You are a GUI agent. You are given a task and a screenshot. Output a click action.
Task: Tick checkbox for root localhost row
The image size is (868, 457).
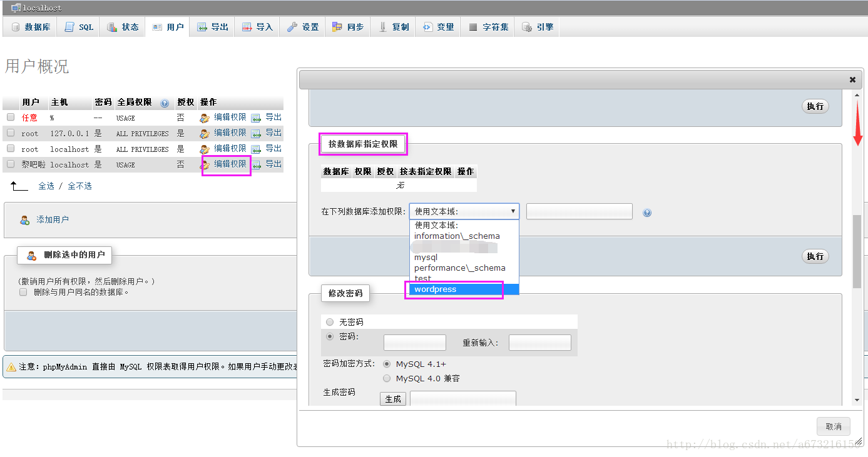tap(11, 148)
